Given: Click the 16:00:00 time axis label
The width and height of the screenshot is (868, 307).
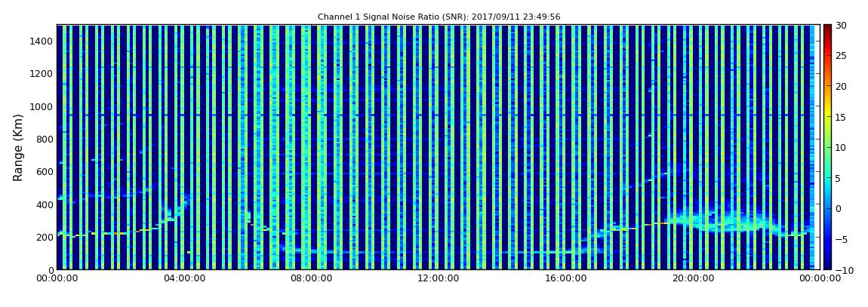Looking at the screenshot, I should click(565, 279).
